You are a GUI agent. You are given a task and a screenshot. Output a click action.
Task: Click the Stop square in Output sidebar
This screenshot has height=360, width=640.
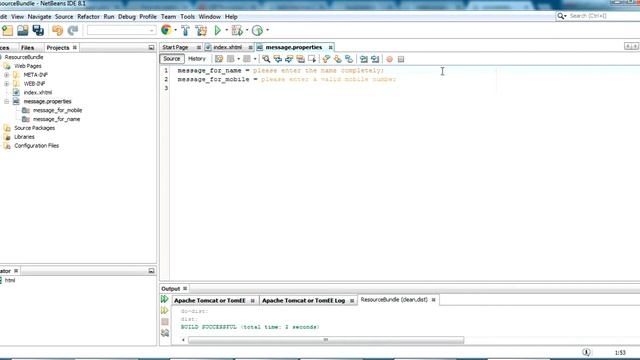tap(164, 322)
